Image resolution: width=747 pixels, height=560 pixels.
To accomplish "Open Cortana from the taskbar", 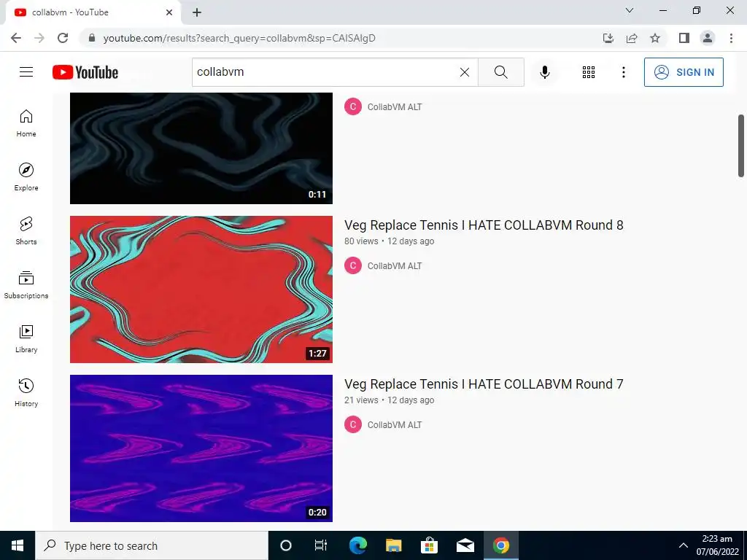I will (286, 545).
